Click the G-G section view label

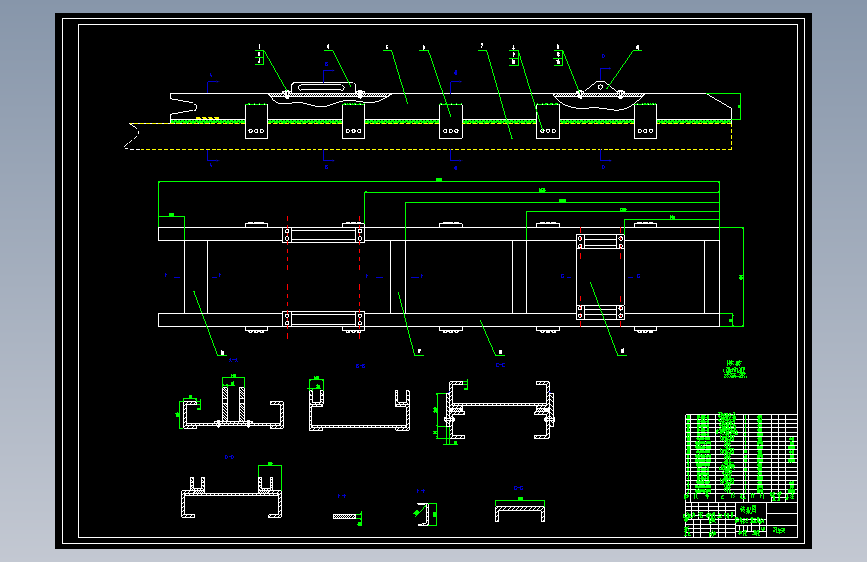(x=518, y=488)
